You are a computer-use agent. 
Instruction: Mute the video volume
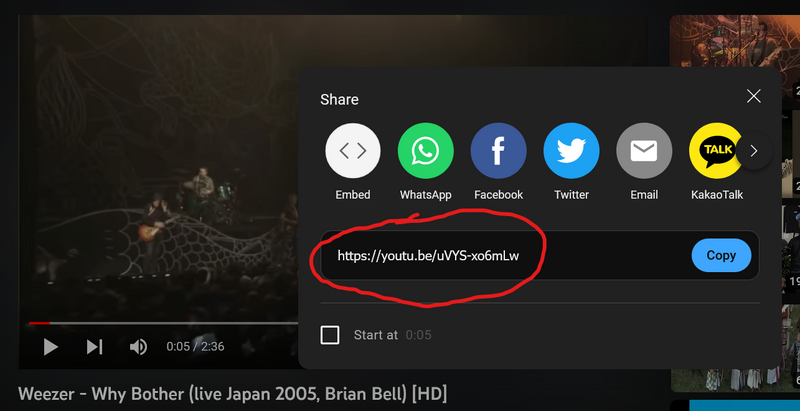point(138,347)
